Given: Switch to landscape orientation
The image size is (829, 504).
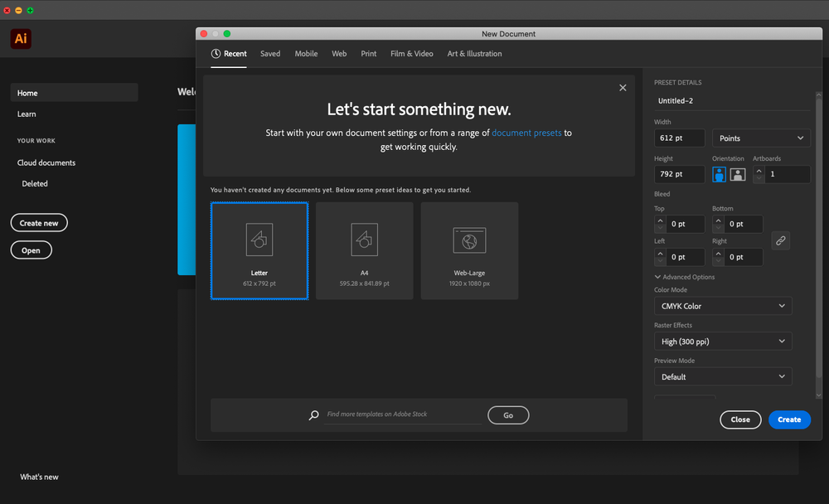Looking at the screenshot, I should pos(737,174).
